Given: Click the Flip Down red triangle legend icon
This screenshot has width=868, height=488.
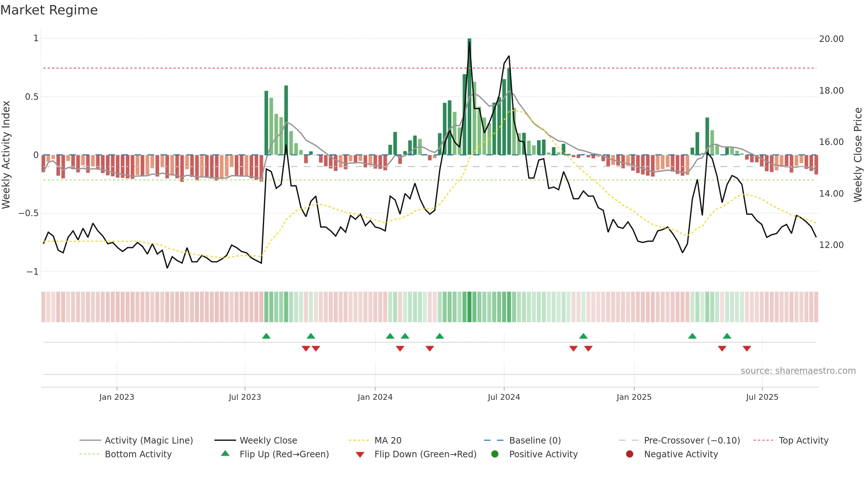Looking at the screenshot, I should 360,454.
